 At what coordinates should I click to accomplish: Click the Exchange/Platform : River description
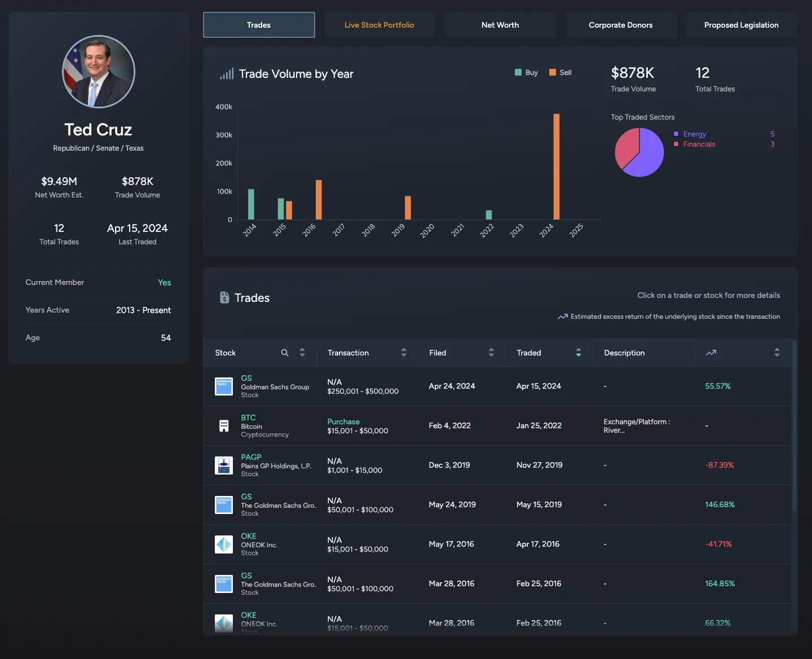637,426
